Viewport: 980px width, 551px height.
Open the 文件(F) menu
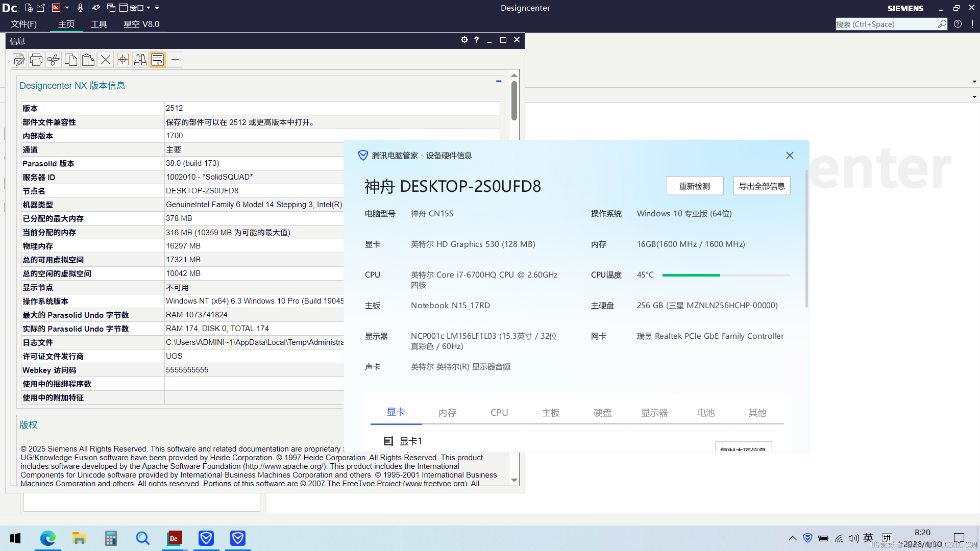tap(24, 24)
